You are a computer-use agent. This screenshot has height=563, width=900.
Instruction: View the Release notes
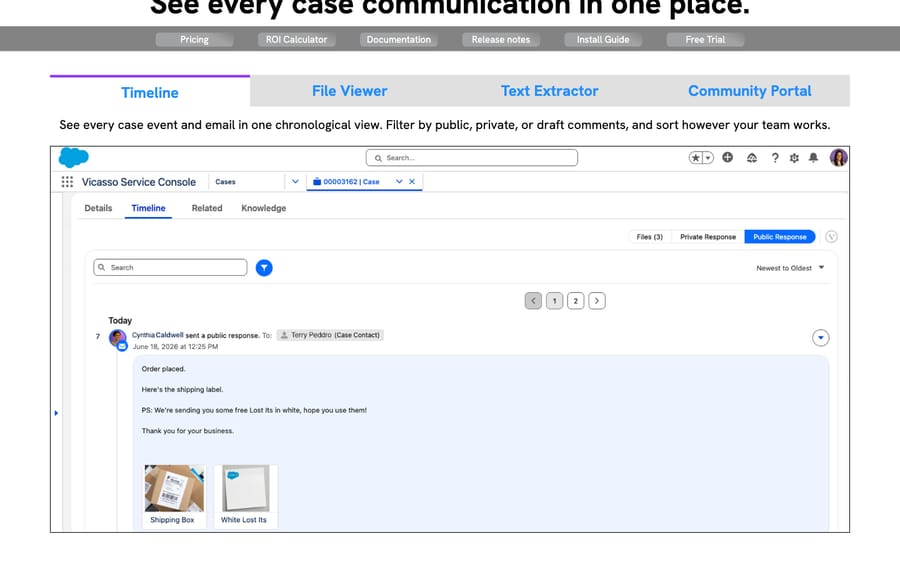pos(501,40)
